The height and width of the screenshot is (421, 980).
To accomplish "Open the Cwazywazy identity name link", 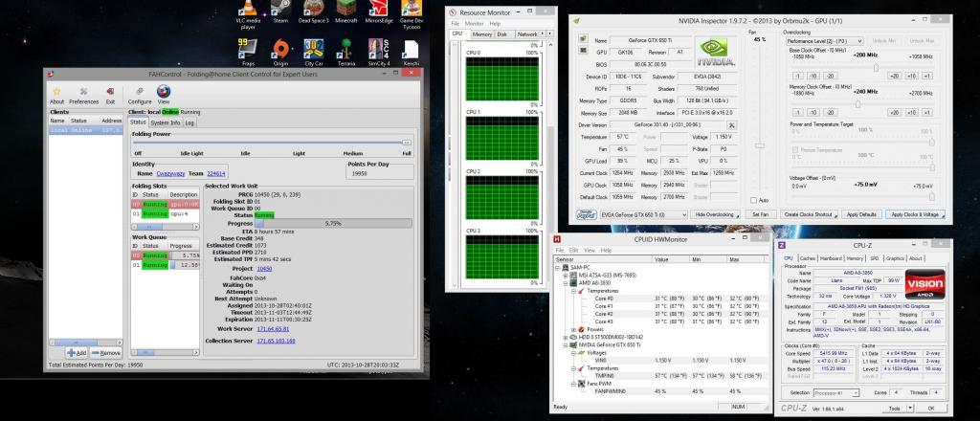I will (x=170, y=173).
